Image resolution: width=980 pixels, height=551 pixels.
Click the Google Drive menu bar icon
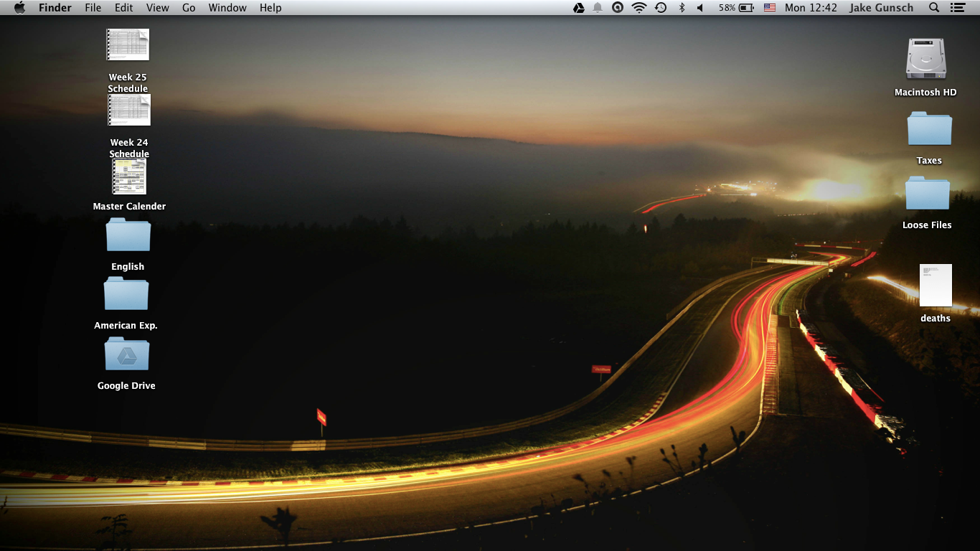(x=578, y=8)
